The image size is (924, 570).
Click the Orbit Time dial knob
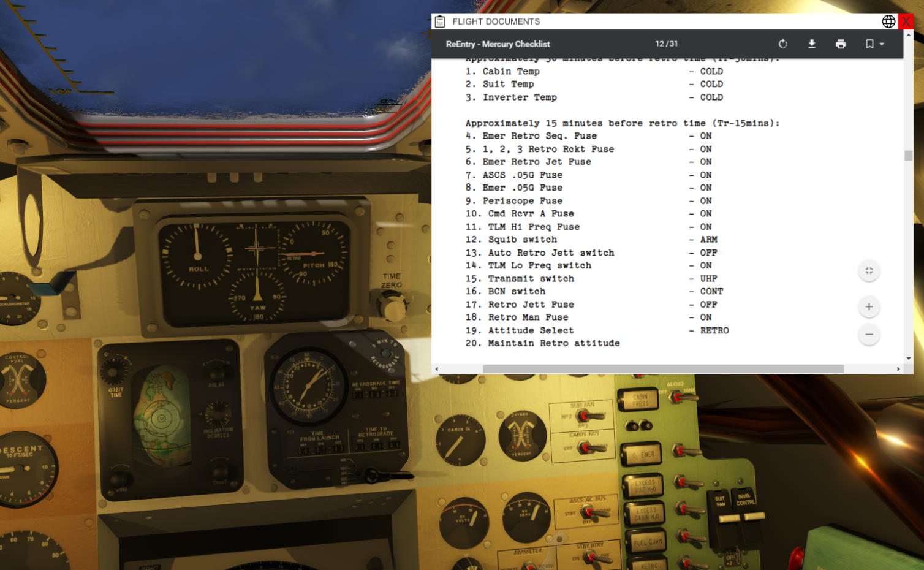point(115,370)
